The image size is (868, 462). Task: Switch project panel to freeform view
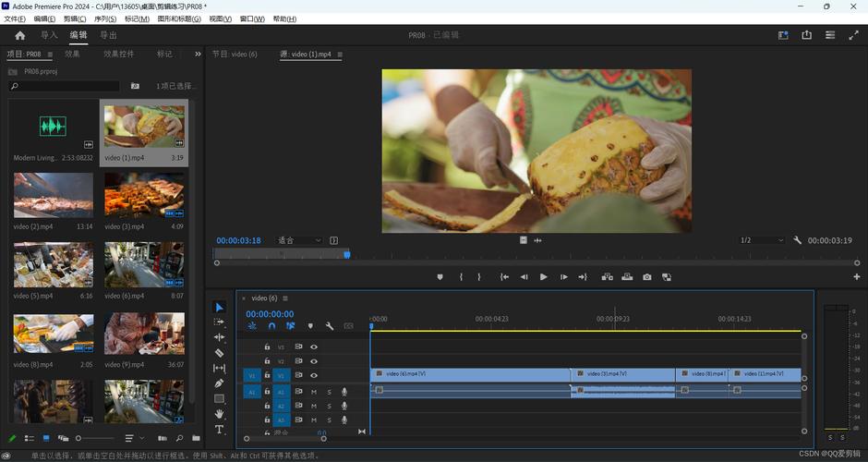[x=63, y=438]
